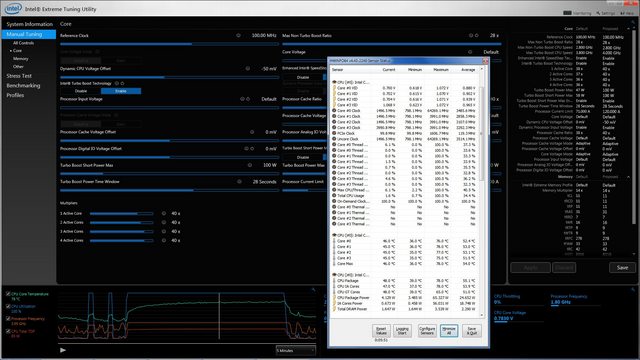The width and height of the screenshot is (640, 360).
Task: Open the Help icon at top right
Action: point(622,13)
